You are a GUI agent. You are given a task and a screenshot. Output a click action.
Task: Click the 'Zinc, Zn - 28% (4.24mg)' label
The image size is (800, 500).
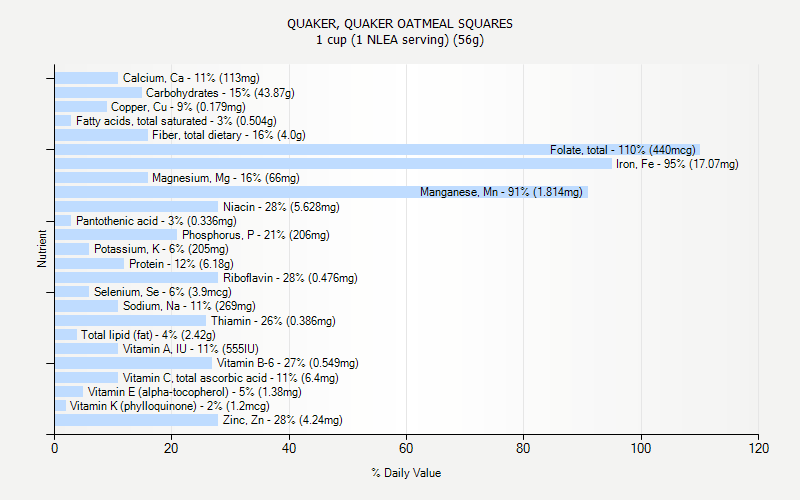click(283, 420)
